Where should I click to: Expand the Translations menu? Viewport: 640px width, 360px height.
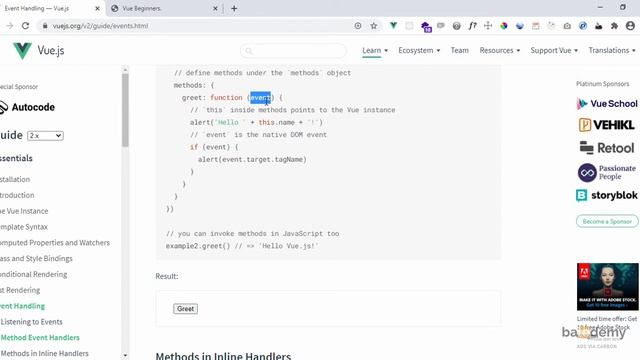pos(612,50)
